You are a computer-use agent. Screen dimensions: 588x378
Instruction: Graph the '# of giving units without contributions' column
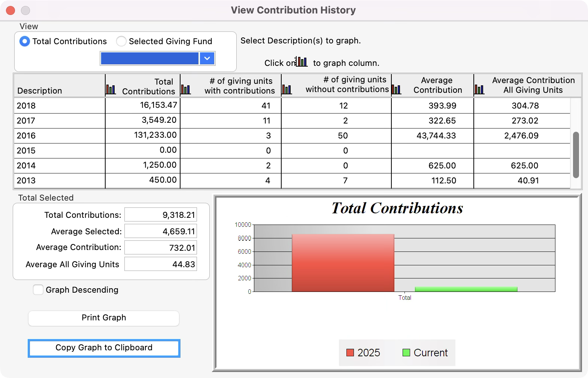point(287,89)
